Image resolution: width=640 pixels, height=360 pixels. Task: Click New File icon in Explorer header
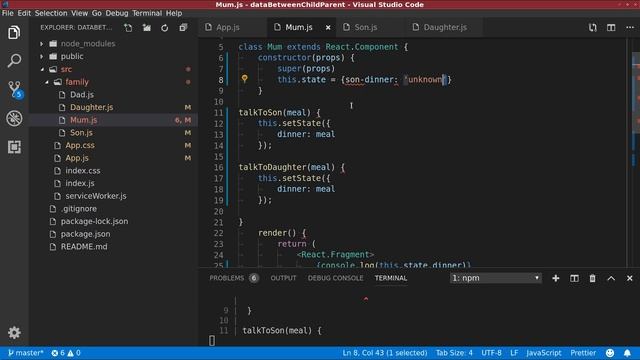[128, 28]
